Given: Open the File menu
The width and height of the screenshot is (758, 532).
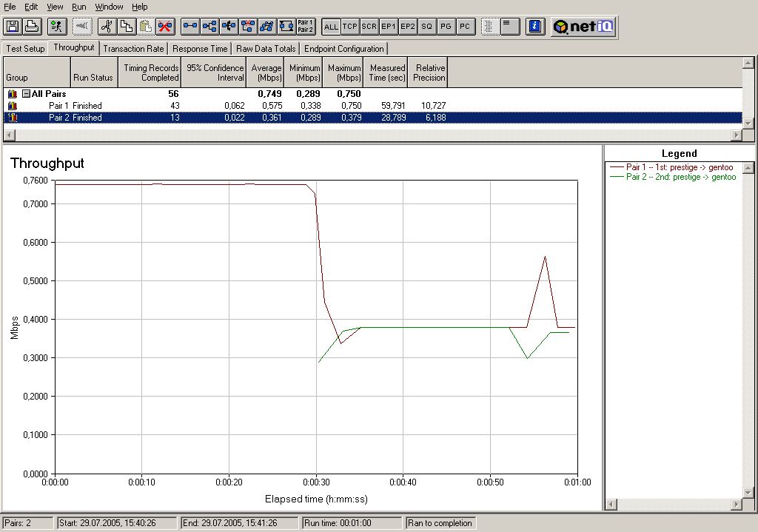Looking at the screenshot, I should click(10, 7).
